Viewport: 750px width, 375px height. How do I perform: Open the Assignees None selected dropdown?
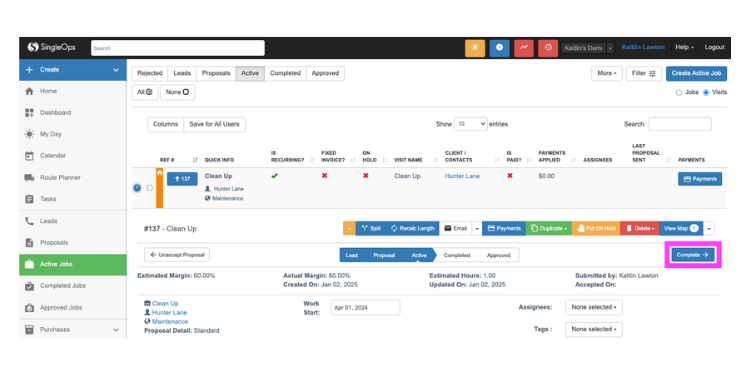(x=594, y=308)
